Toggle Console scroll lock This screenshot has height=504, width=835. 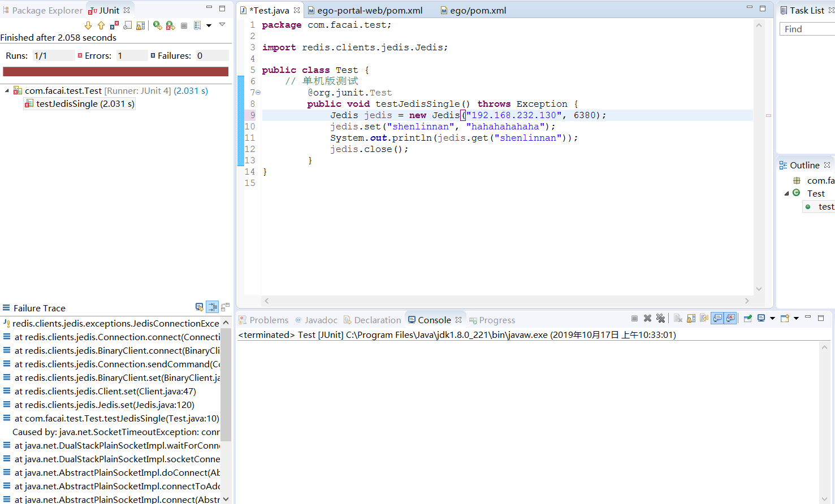click(691, 318)
